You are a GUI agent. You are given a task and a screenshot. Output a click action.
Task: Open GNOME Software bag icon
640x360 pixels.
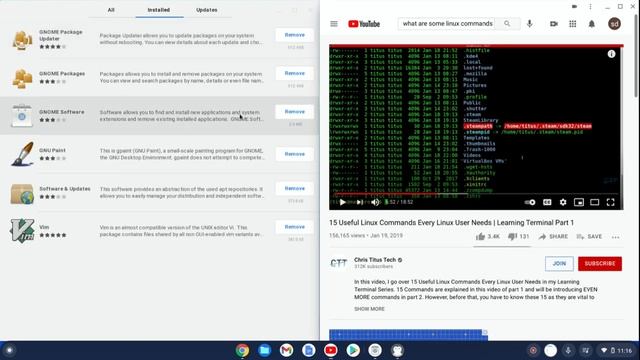22,116
